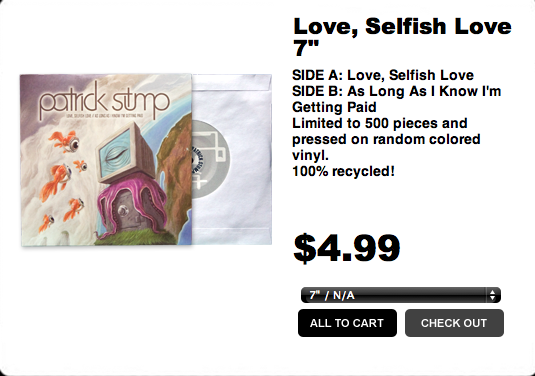This screenshot has width=535, height=376.
Task: Click the patrick stump logo on cover
Action: point(104,100)
